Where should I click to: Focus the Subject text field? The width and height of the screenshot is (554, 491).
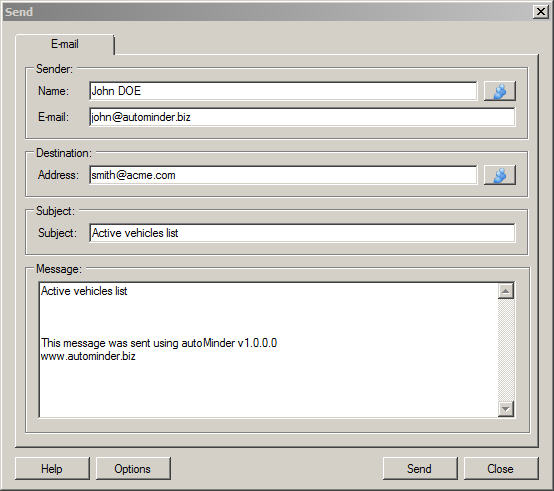302,233
